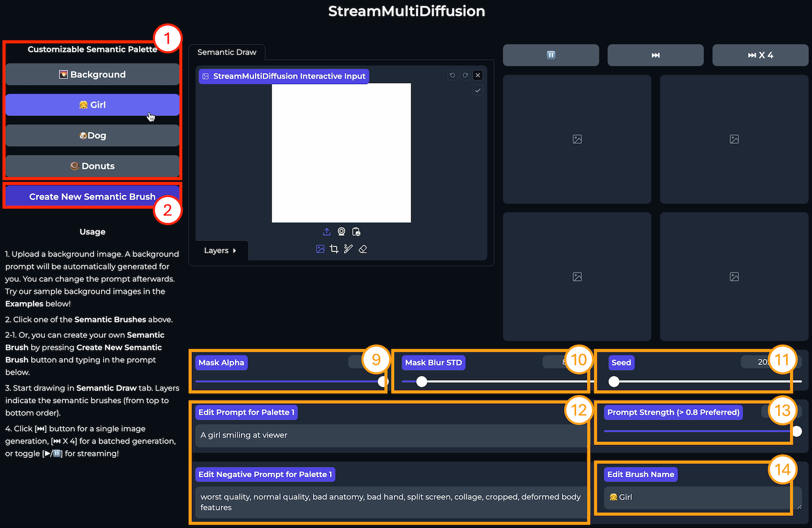Screen dimensions: 812x528
Task: Click the Edit Brush Name input
Action: [x=703, y=497]
